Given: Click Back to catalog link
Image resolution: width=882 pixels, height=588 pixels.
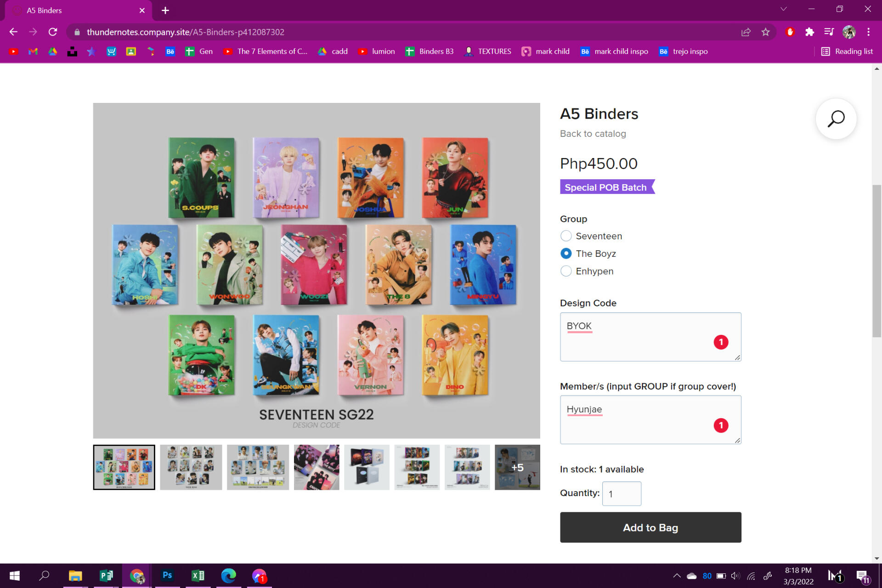Looking at the screenshot, I should coord(593,134).
